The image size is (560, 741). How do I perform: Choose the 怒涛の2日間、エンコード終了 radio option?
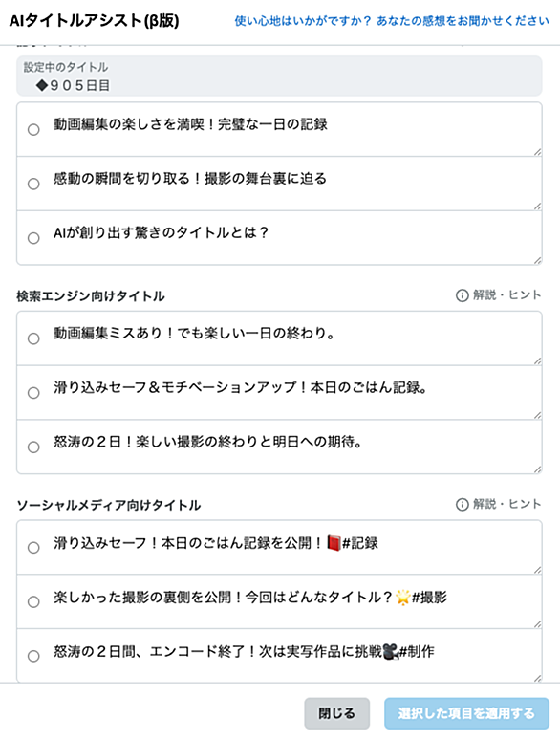pyautogui.click(x=33, y=656)
